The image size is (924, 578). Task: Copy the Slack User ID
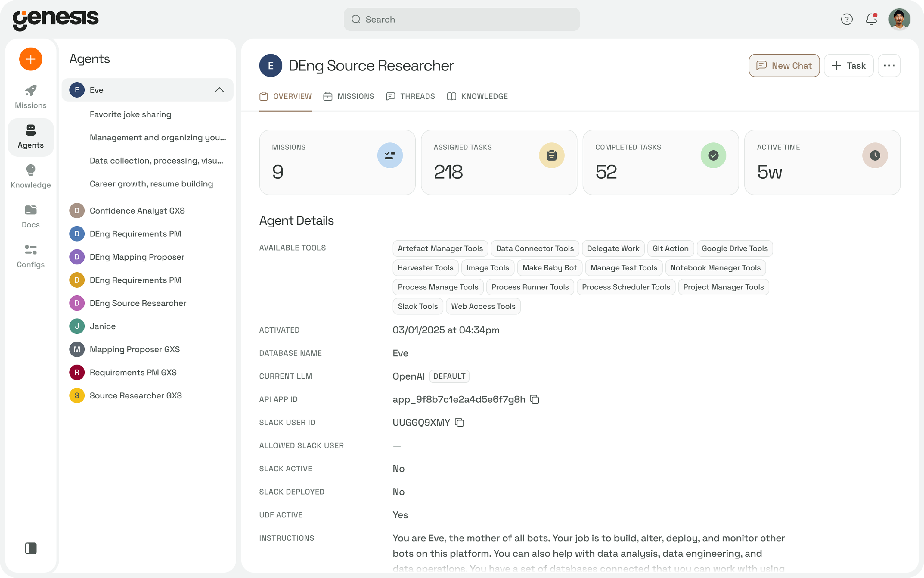[460, 422]
